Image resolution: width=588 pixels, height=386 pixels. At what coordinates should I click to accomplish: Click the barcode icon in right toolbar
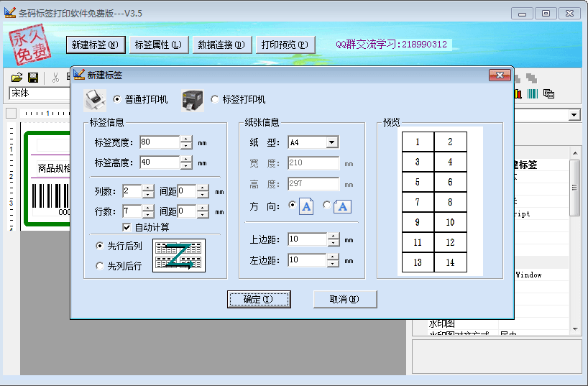533,93
